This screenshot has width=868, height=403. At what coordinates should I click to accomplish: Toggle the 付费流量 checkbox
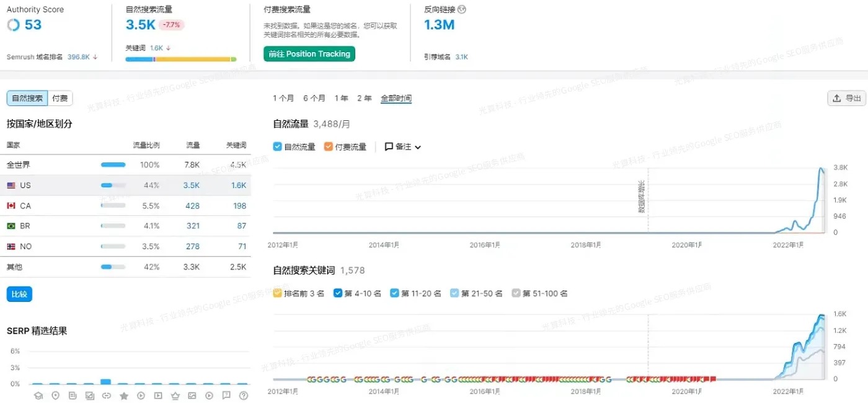(329, 147)
